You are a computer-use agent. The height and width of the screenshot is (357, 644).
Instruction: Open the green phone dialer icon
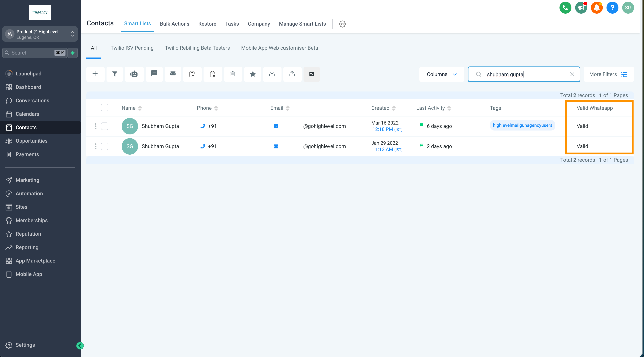[565, 7]
